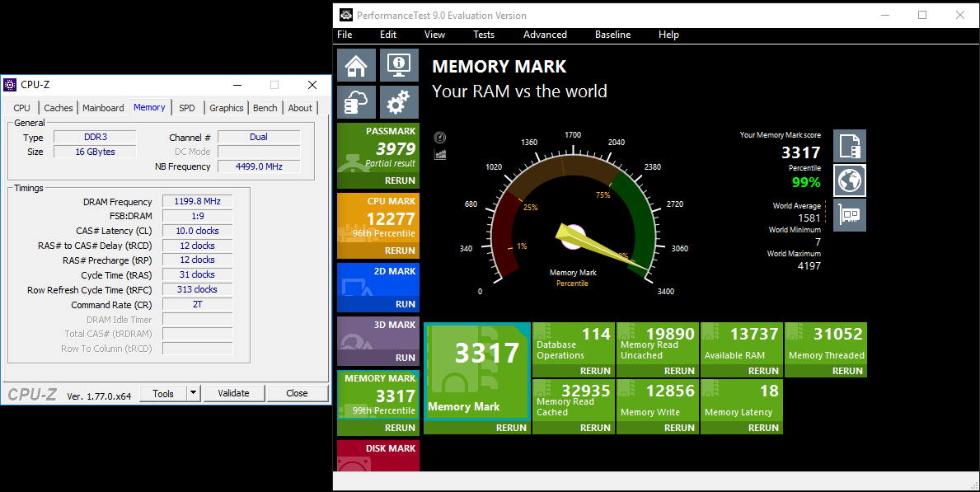Open the File menu

(345, 35)
